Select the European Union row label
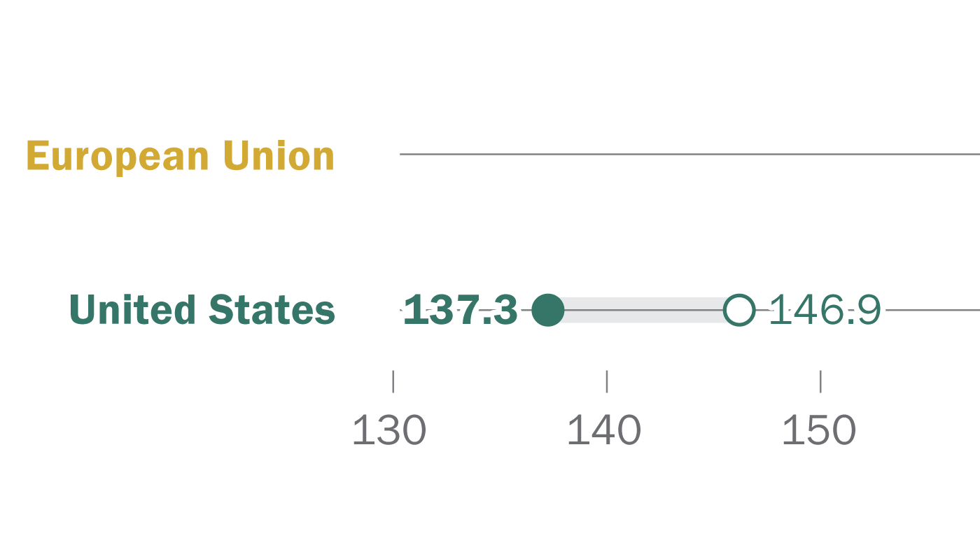This screenshot has width=980, height=552. pyautogui.click(x=181, y=156)
